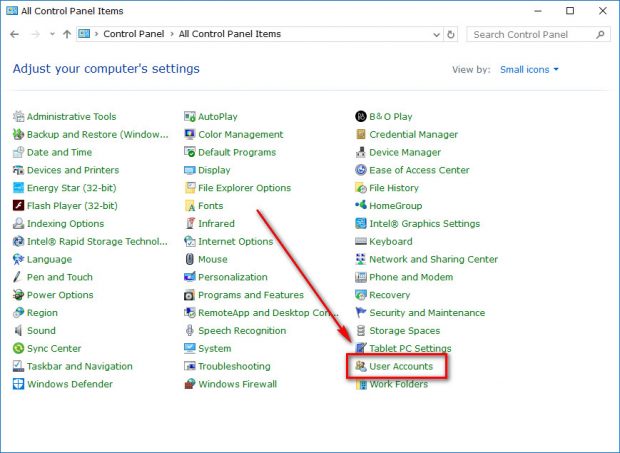Expand the chevron before Control Panel breadcrumb

(x=96, y=34)
